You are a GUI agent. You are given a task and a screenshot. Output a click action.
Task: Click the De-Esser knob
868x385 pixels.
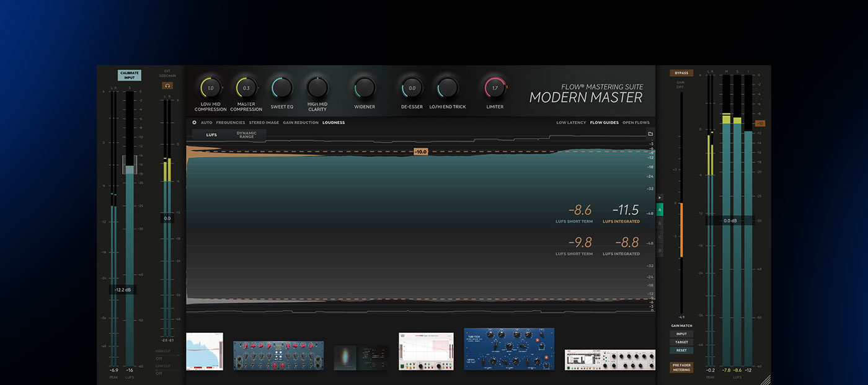pyautogui.click(x=412, y=88)
